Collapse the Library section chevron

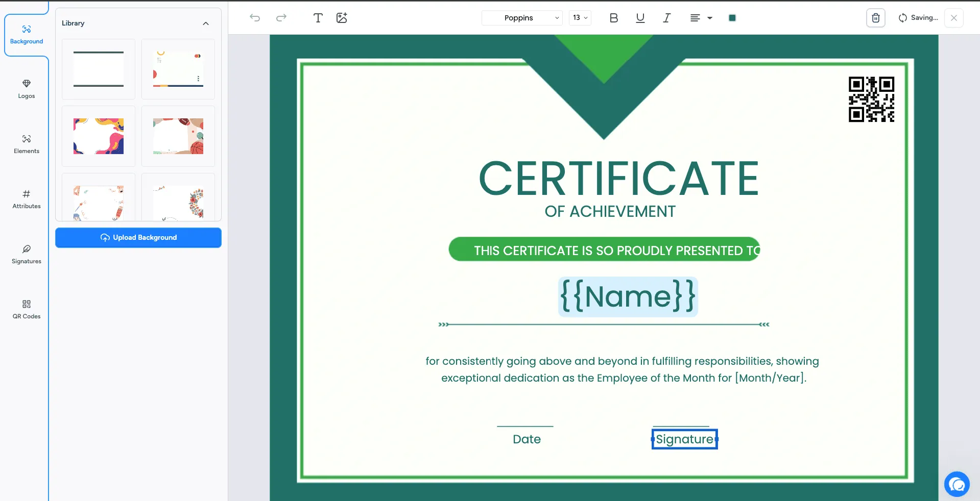tap(206, 23)
